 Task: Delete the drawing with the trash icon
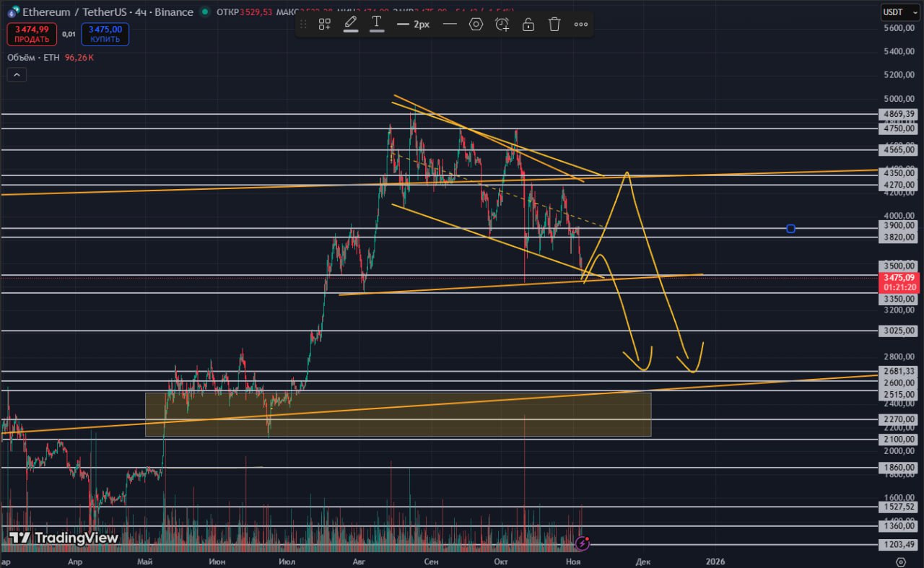pyautogui.click(x=554, y=25)
